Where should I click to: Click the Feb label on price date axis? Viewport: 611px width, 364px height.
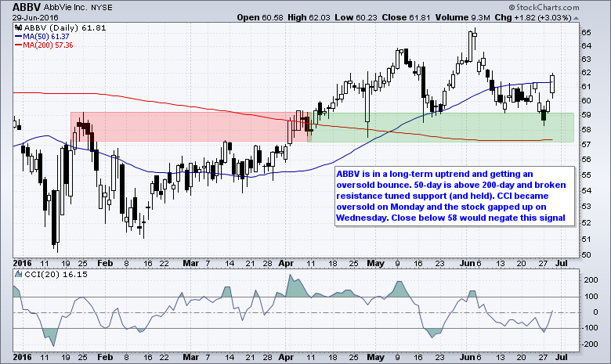(105, 264)
